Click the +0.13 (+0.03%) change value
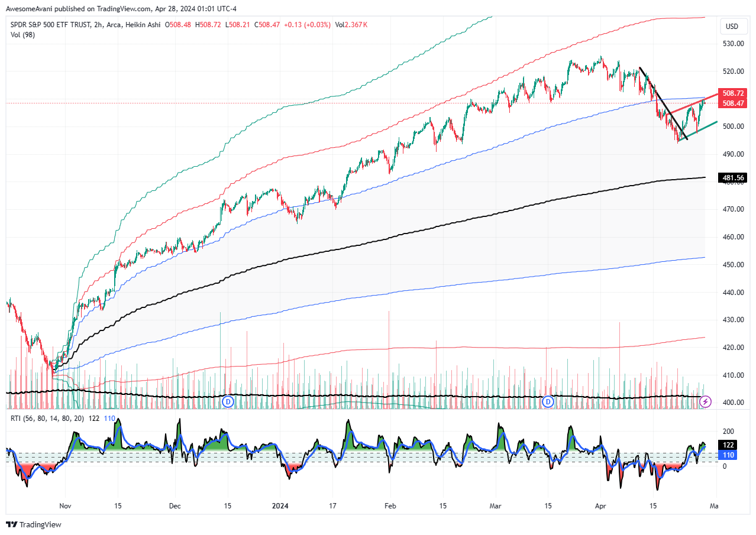 pyautogui.click(x=307, y=25)
